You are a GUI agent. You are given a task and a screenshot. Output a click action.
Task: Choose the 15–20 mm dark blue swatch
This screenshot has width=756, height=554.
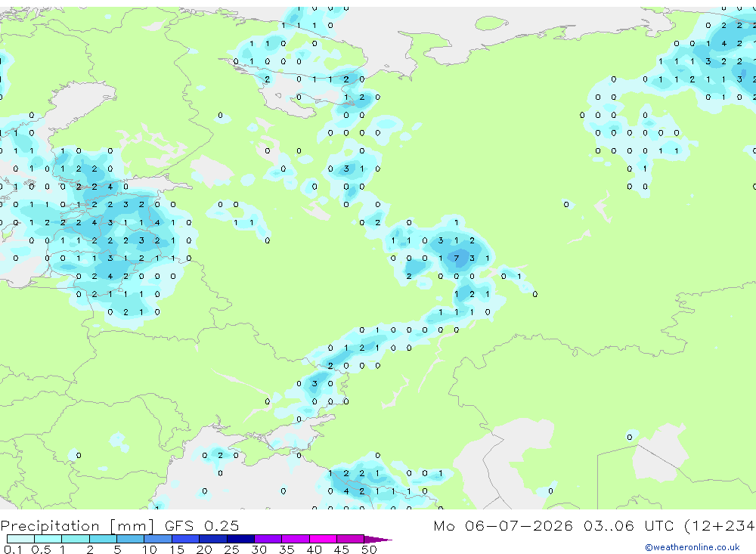pos(186,539)
